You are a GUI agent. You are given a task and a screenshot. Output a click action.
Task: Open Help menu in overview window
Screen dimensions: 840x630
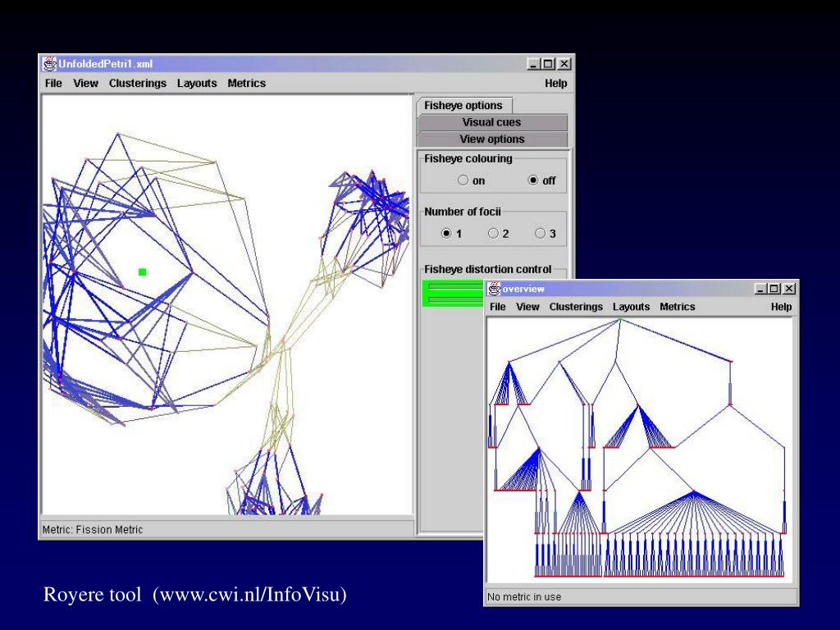[x=781, y=307]
